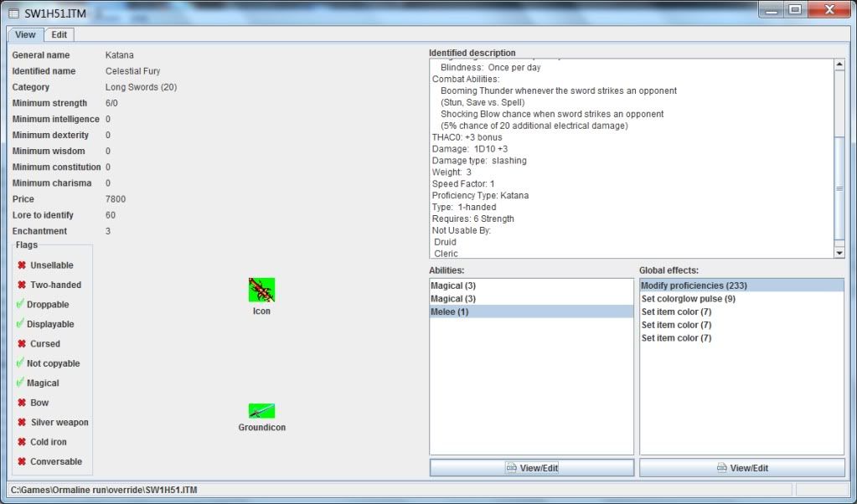
Task: Select Set colorglow pulse (9) effect
Action: coord(688,299)
